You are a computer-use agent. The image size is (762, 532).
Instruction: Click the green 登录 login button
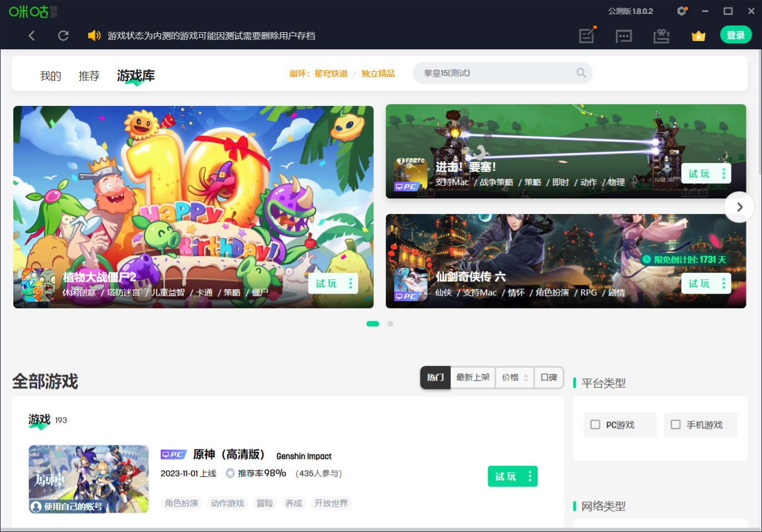pos(736,35)
